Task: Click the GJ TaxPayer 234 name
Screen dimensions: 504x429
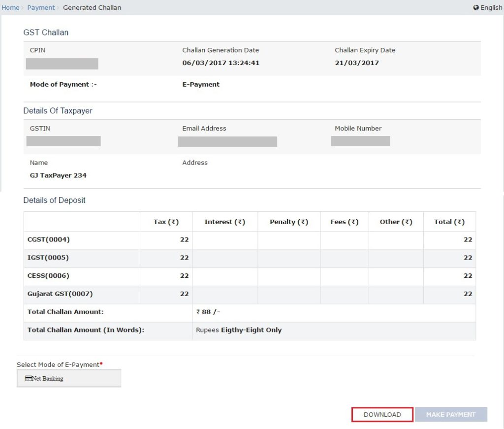Action: 58,175
